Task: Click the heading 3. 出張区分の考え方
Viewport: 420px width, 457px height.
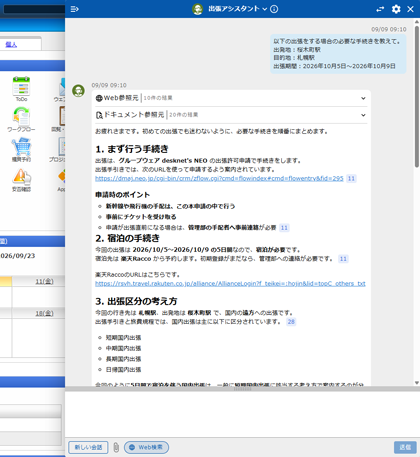Action: 136,301
